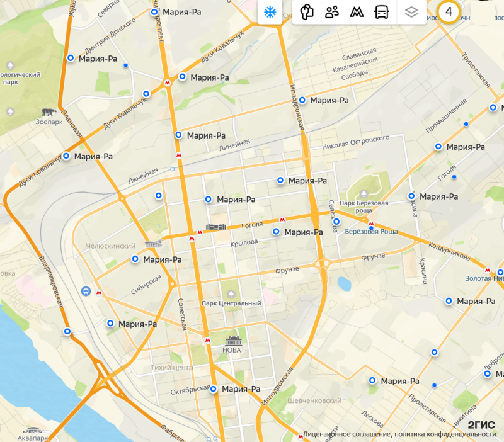Viewport: 504px width, 442px height.
Task: Toggle the snowflake winter layer button
Action: [270, 13]
